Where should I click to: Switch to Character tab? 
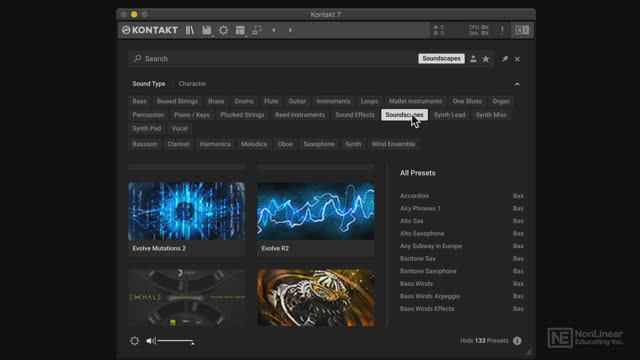[x=192, y=84]
